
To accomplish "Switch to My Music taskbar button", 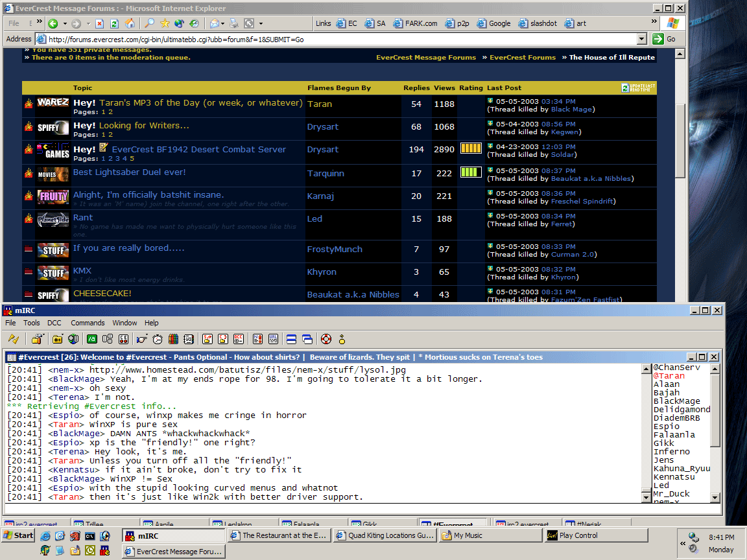I will [x=491, y=535].
